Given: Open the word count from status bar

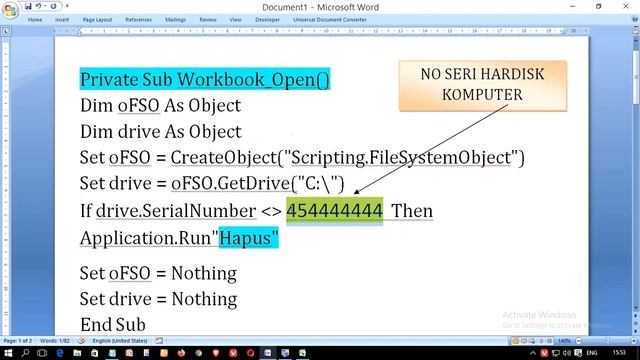Looking at the screenshot, I should tap(54, 341).
